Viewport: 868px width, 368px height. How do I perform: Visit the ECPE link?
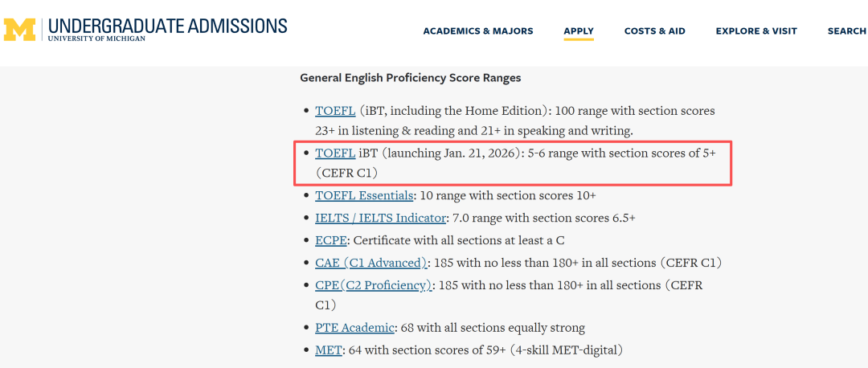coord(331,240)
